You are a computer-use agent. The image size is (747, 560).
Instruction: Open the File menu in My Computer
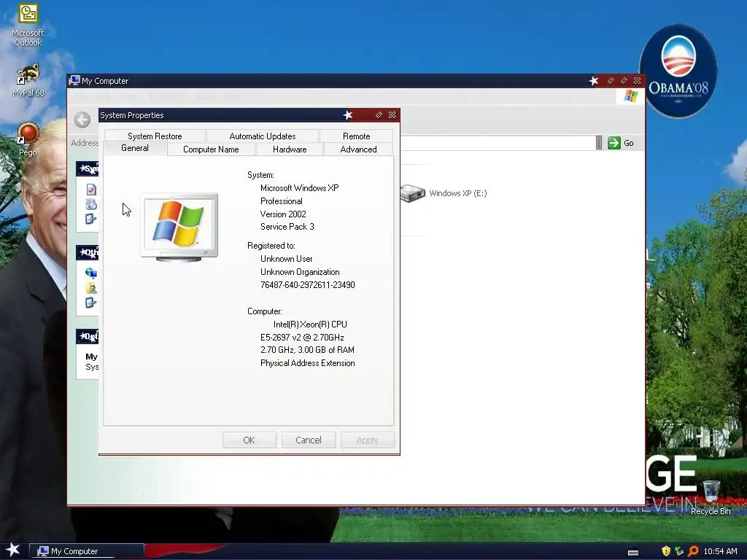click(80, 96)
